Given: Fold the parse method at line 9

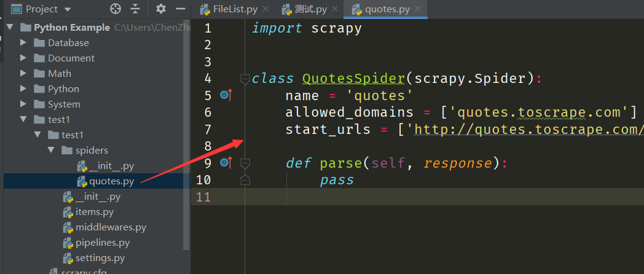Looking at the screenshot, I should pos(245,163).
